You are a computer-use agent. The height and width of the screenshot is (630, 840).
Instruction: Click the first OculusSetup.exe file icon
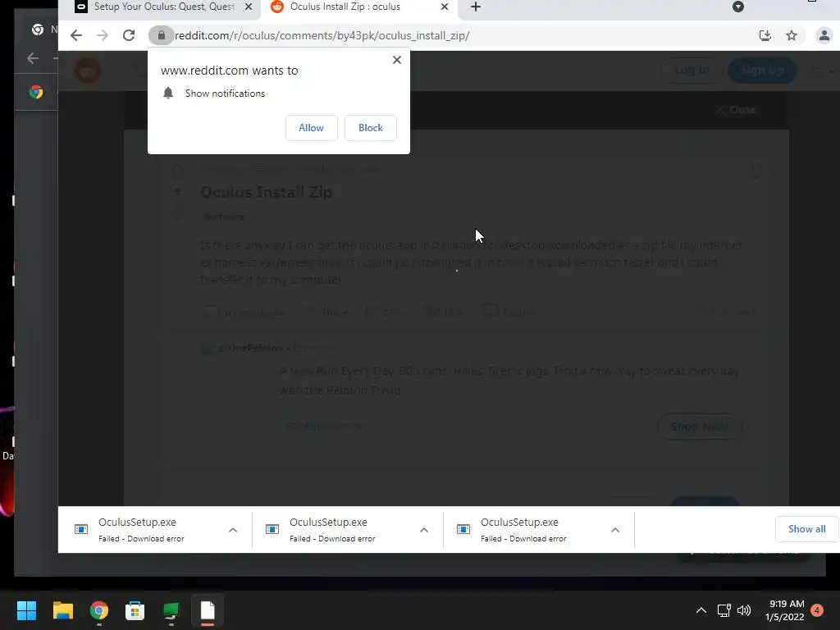(81, 529)
